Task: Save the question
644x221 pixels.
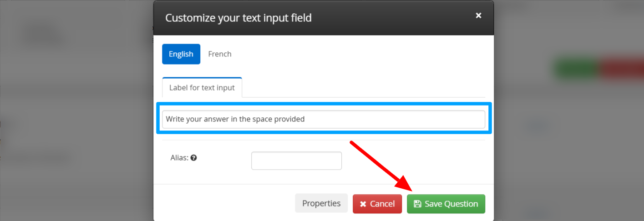Action: click(x=446, y=204)
